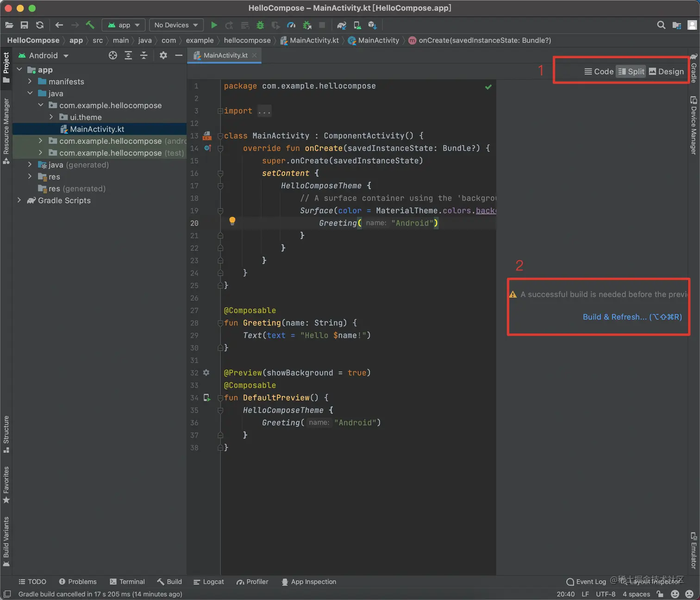Open Search Everywhere magnifier icon
Screen dimensions: 700x600
(661, 25)
